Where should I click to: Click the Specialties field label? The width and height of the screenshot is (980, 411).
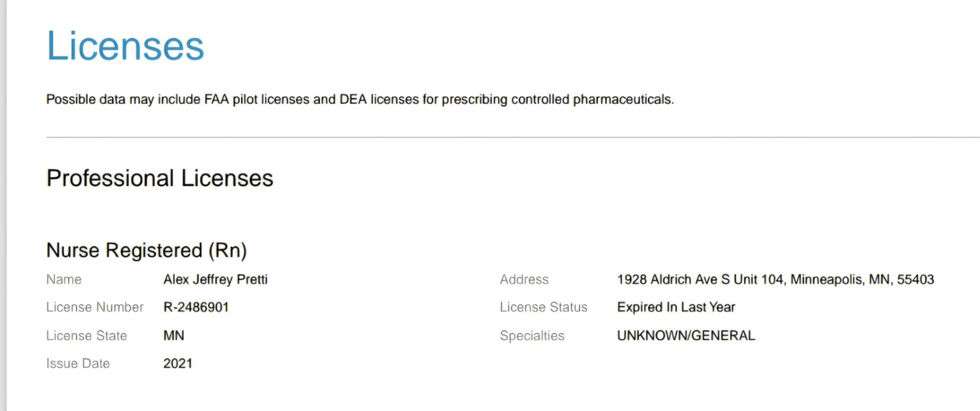pyautogui.click(x=531, y=336)
